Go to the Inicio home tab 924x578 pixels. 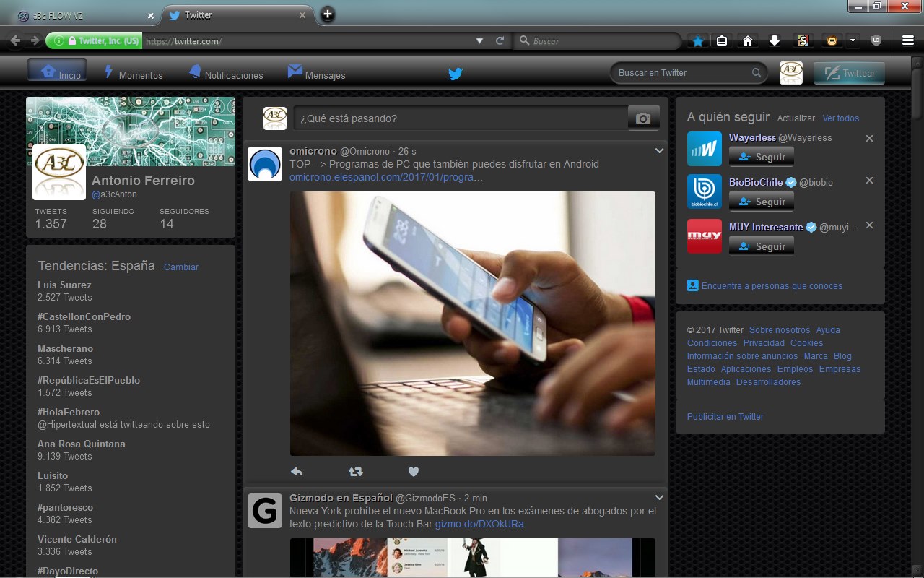[x=57, y=71]
